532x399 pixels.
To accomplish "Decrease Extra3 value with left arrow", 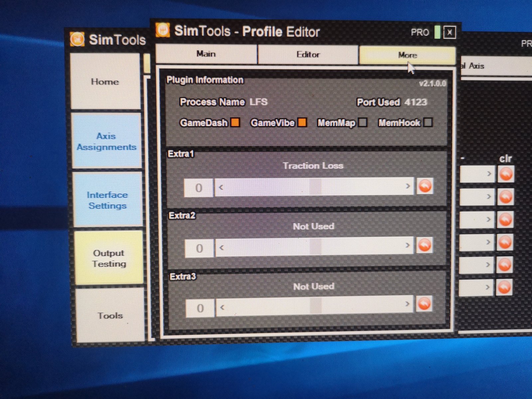I will (222, 307).
